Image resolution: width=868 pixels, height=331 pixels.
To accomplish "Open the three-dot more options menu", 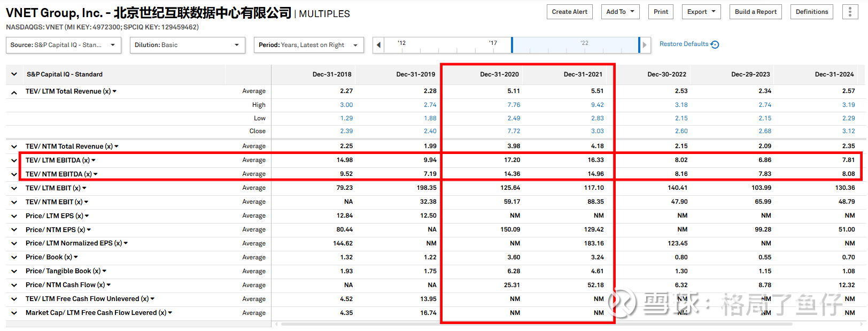I will 850,12.
